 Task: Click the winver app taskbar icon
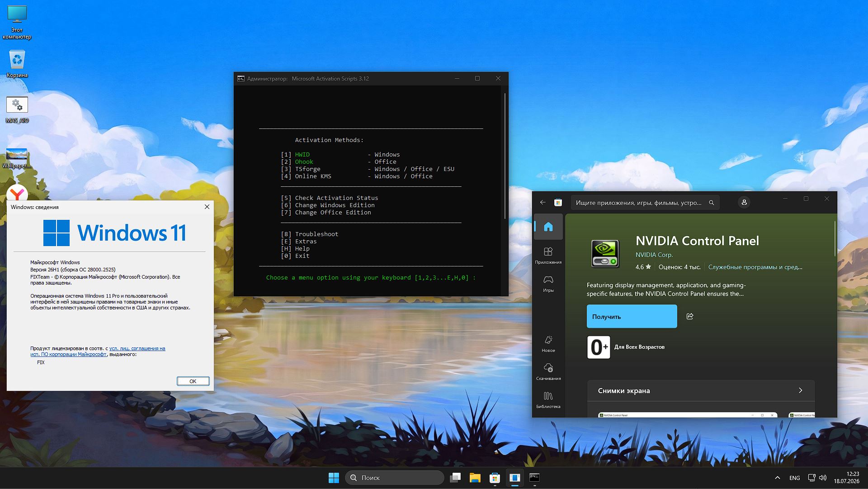[x=514, y=478]
